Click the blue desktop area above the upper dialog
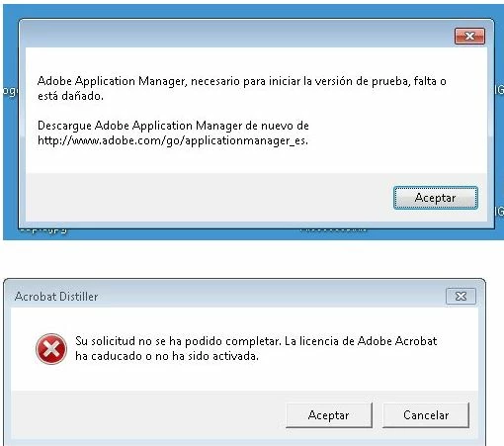504x446 pixels. (250, 11)
